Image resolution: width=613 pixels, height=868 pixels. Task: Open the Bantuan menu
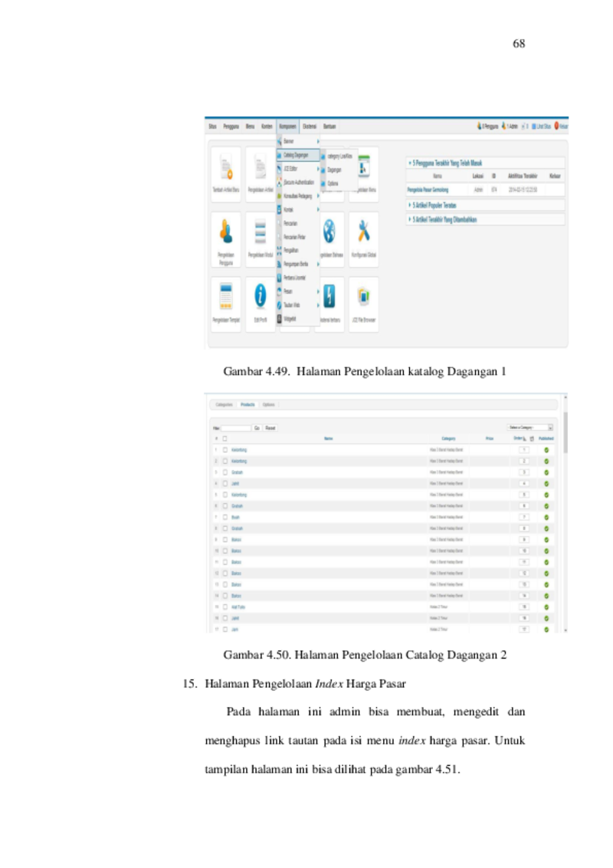(329, 127)
